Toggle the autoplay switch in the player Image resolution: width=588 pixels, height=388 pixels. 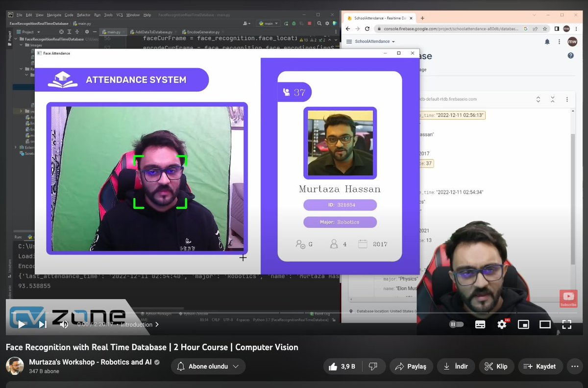pos(457,324)
